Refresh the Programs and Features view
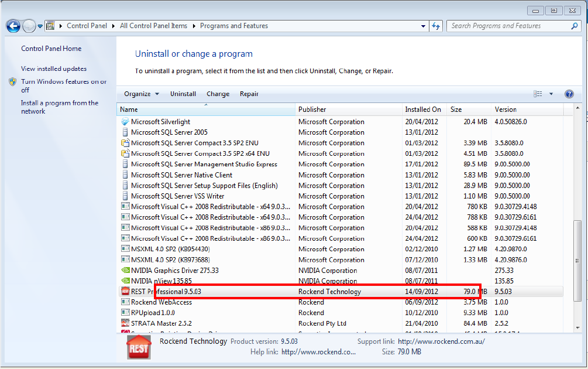588x369 pixels. coord(436,26)
